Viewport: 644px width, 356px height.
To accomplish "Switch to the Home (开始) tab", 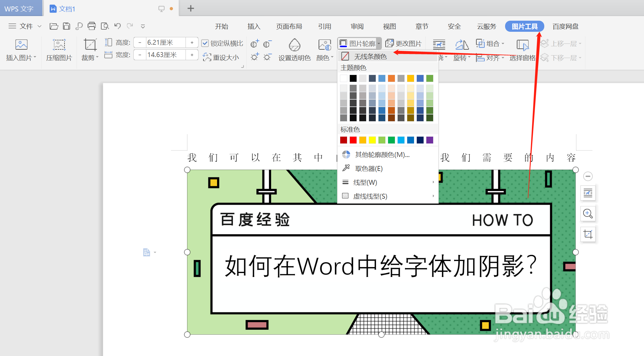I will [x=221, y=27].
